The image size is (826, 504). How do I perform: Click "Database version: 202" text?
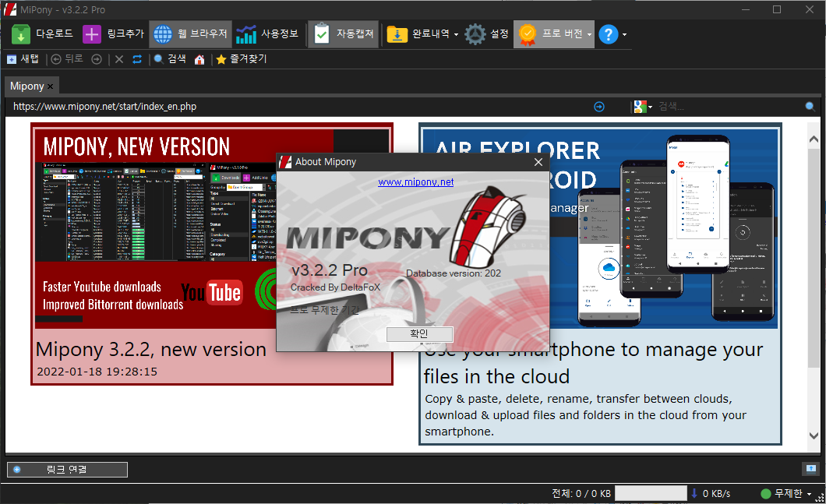453,273
